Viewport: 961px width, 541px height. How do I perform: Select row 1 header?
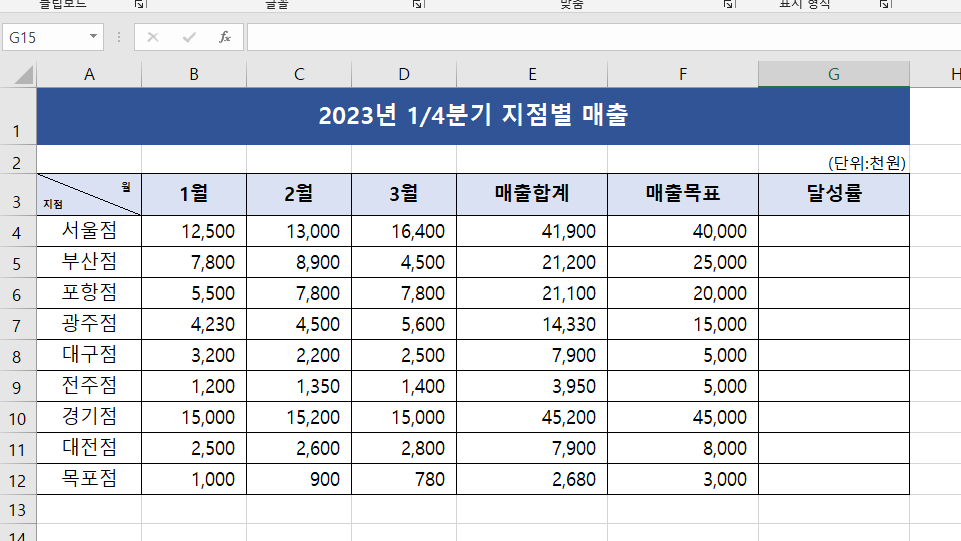(x=18, y=116)
